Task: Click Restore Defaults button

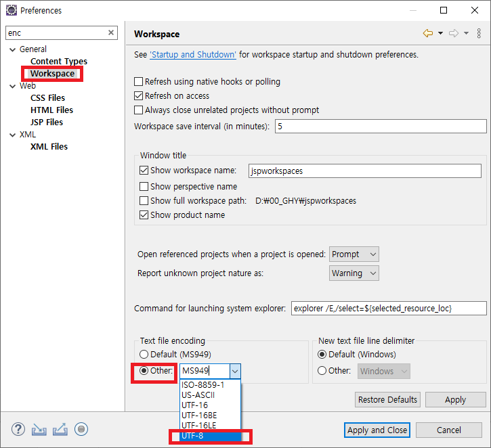Action: coord(387,399)
